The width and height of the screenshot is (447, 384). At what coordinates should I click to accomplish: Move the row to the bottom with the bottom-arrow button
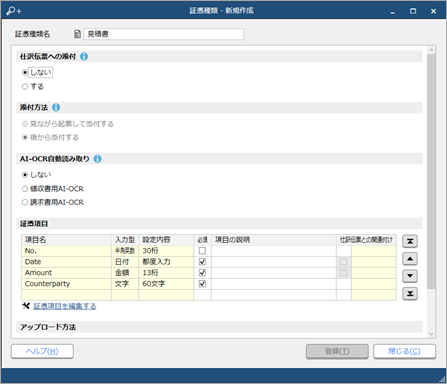(410, 293)
